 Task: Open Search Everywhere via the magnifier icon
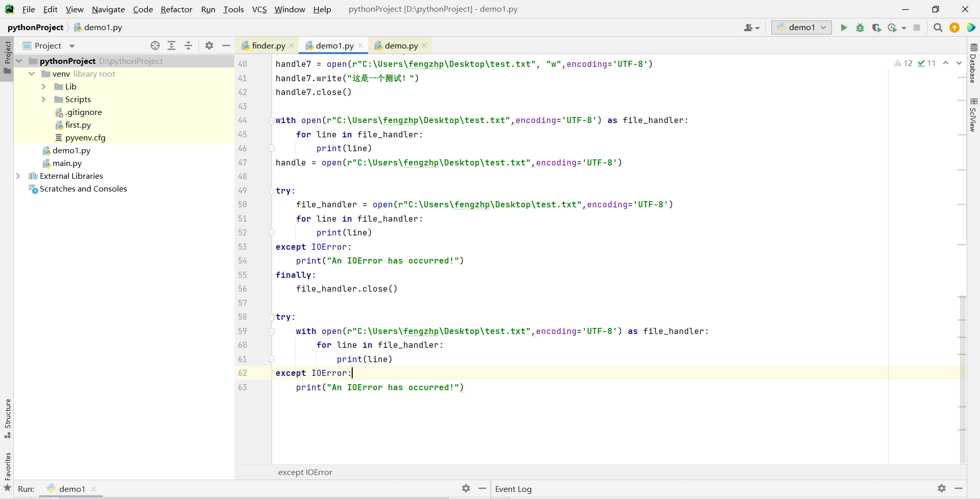(x=938, y=28)
